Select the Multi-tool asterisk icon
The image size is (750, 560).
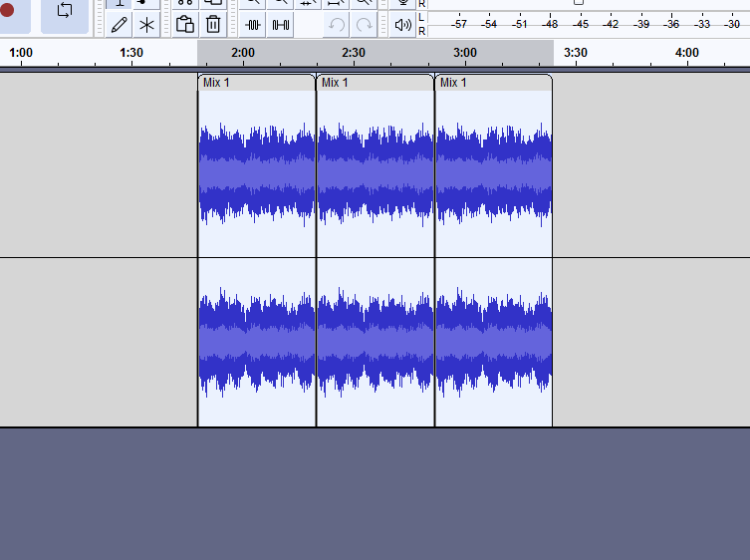[x=147, y=24]
